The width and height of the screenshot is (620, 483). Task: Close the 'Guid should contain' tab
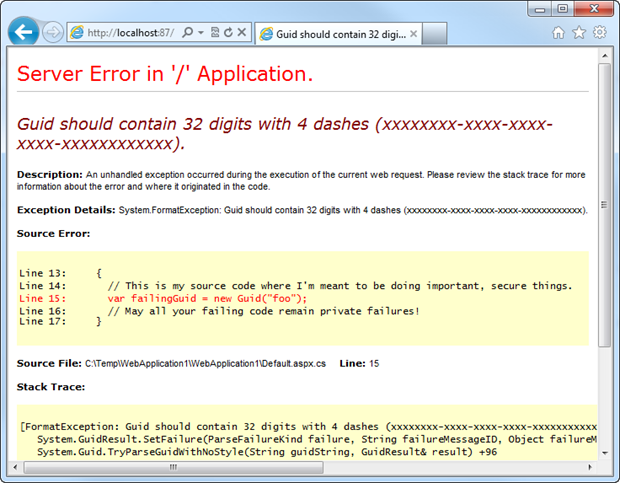coord(413,34)
